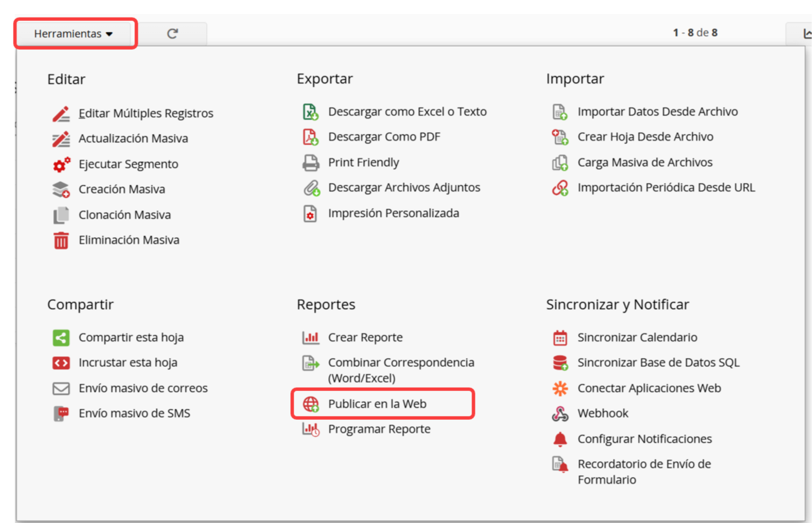Click the red gears Ejecutar Segmento icon

point(61,164)
